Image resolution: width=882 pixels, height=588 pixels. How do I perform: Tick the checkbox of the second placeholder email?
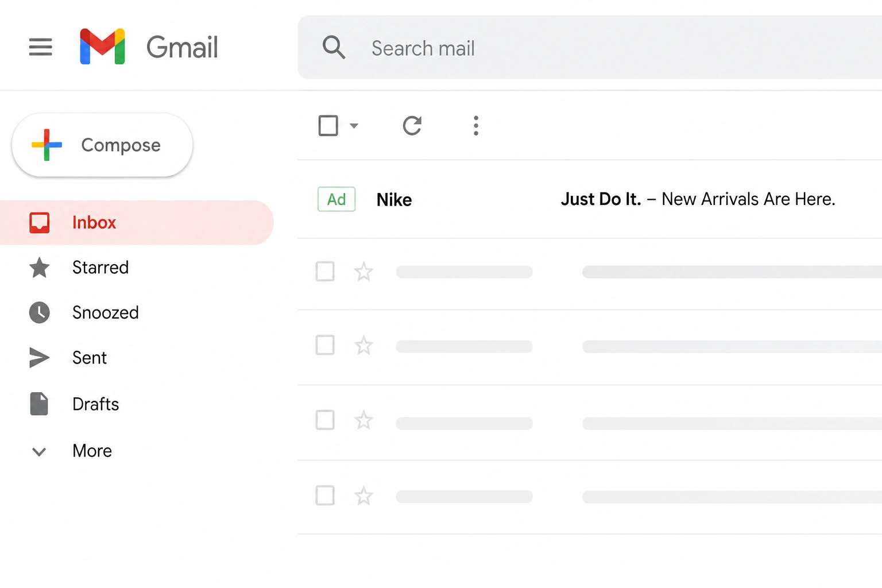[x=325, y=345]
